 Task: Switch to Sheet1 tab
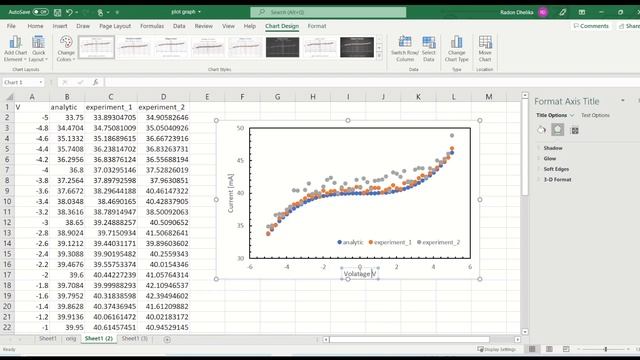pyautogui.click(x=48, y=339)
